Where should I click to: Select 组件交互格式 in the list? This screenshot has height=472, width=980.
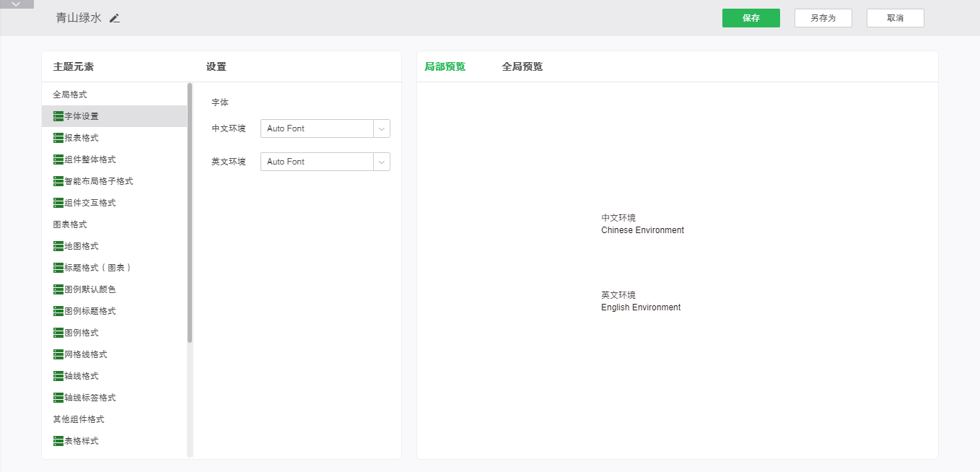click(89, 203)
